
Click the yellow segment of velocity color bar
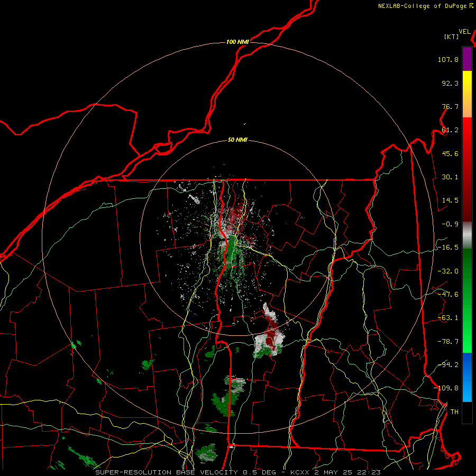tap(467, 94)
